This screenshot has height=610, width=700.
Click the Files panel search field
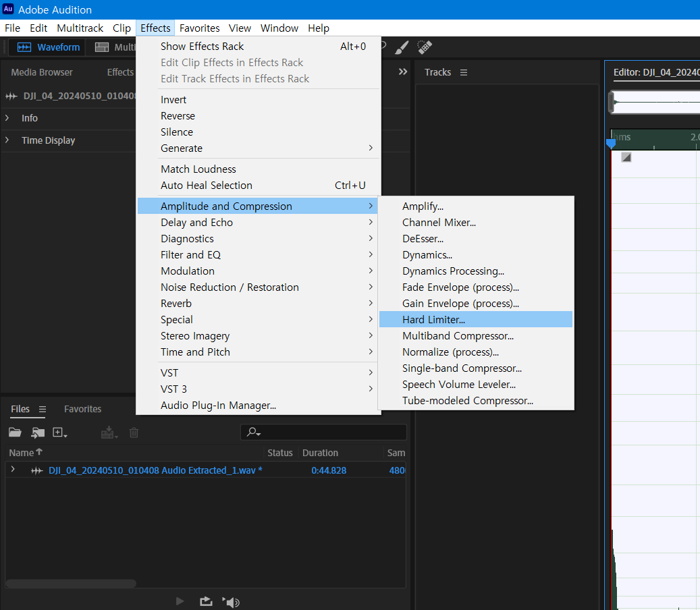click(x=323, y=432)
